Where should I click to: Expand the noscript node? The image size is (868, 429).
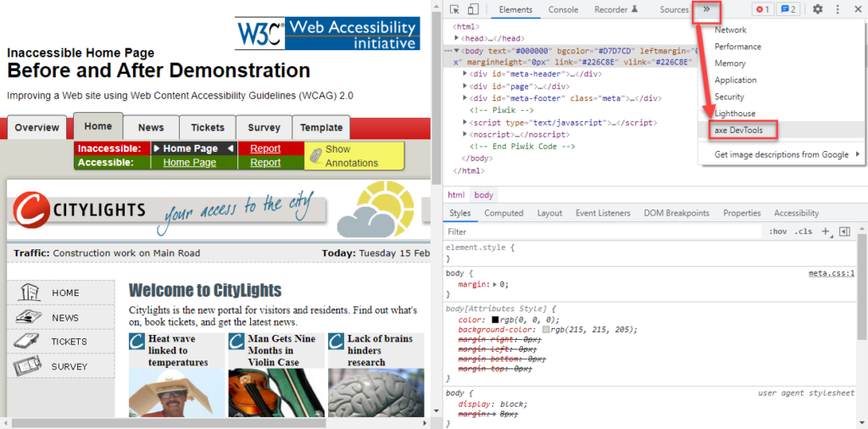pyautogui.click(x=465, y=135)
